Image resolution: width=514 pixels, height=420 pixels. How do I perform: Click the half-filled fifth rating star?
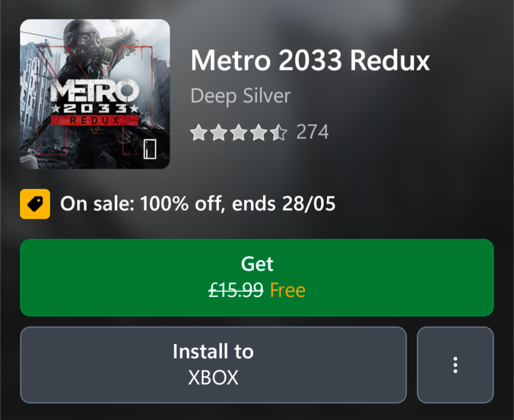tap(279, 133)
